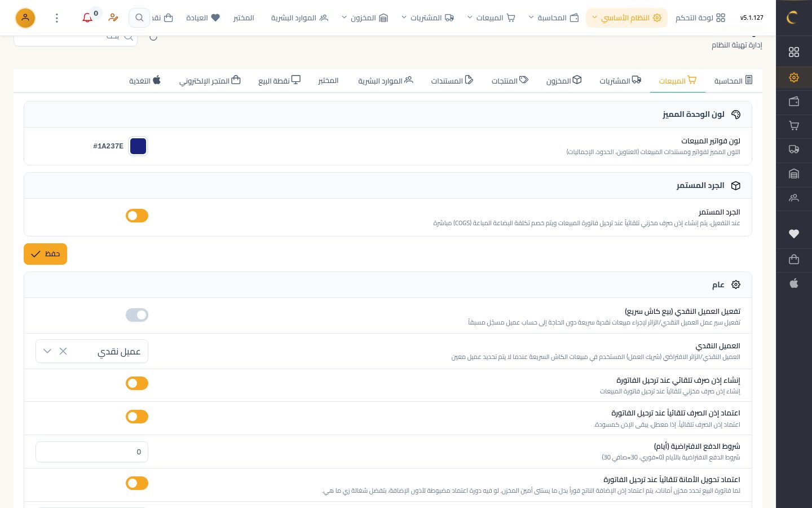
Task: Click the default payment terms days field
Action: tap(92, 452)
